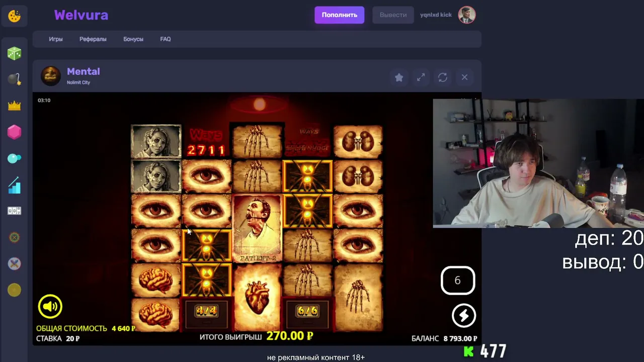Activate the lightning turbo spin button

pyautogui.click(x=463, y=315)
